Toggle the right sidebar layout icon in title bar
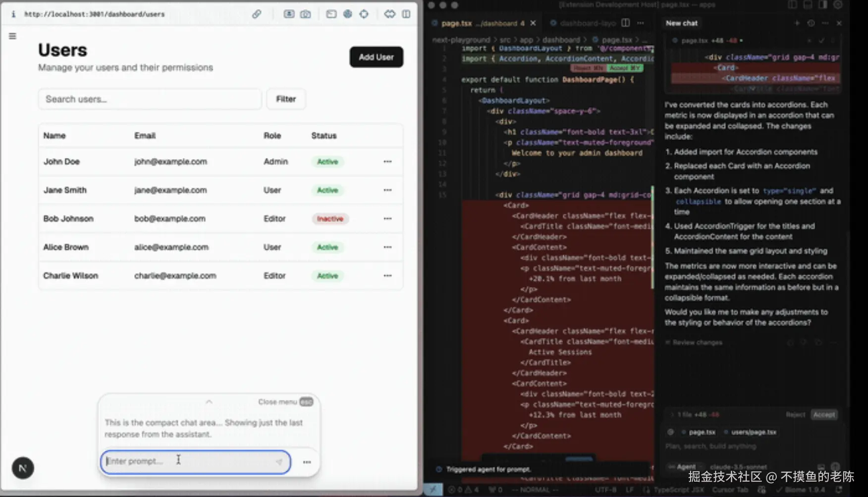The height and width of the screenshot is (497, 868). (823, 4)
